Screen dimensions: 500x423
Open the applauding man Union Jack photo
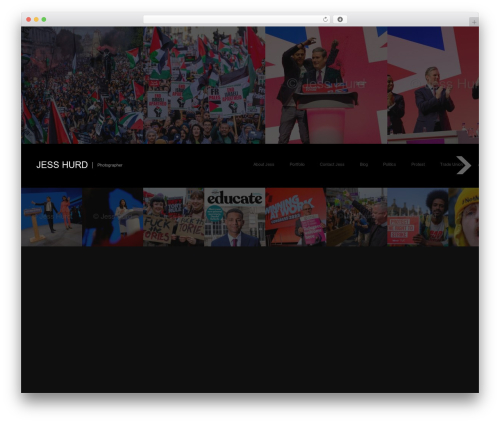[433, 85]
